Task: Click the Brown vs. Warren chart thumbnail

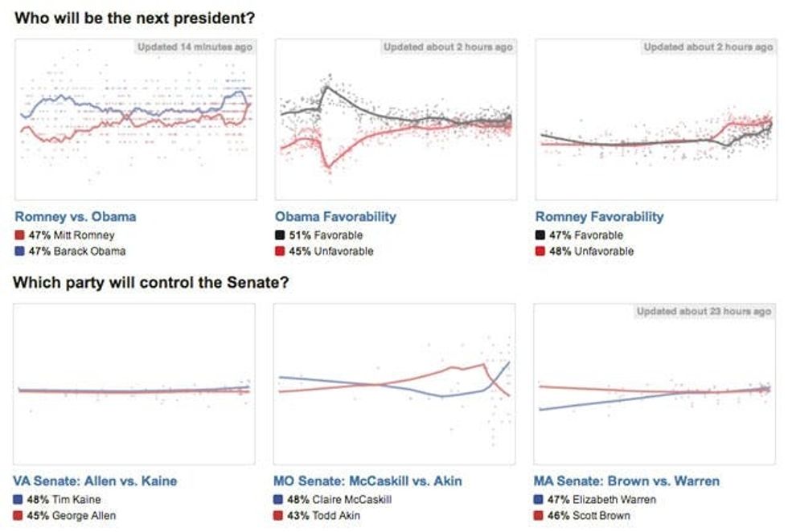Action: (653, 383)
